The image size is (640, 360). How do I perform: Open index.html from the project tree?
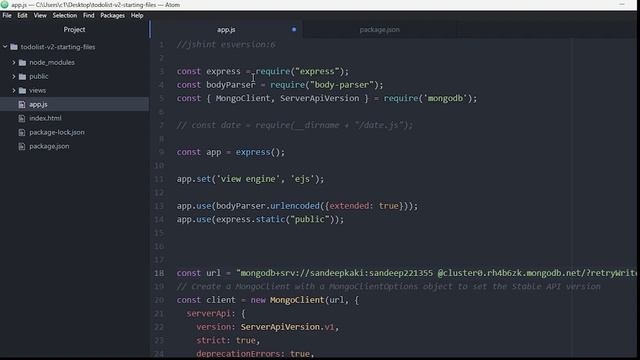45,118
